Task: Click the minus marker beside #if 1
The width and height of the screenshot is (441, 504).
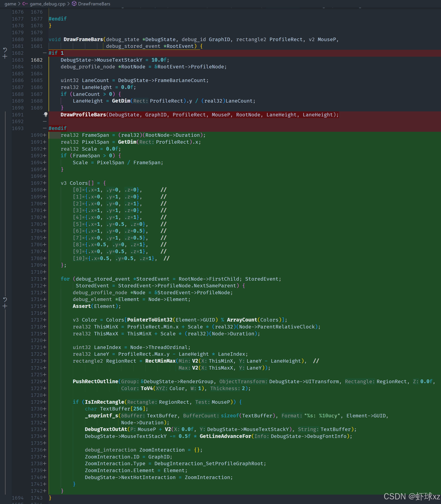Action: click(45, 53)
